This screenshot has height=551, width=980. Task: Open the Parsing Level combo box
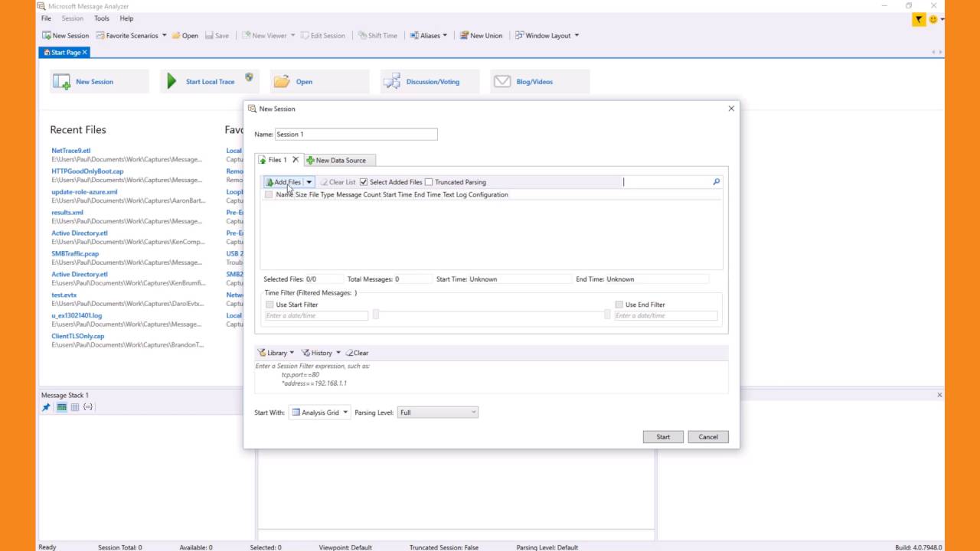pos(438,412)
